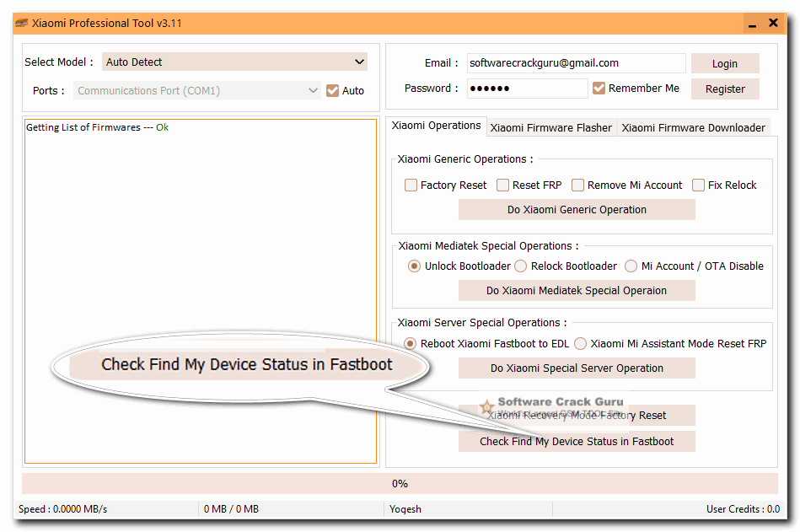This screenshot has height=532, width=800.
Task: Click Do Xiaomi Generic Operation button
Action: (577, 210)
